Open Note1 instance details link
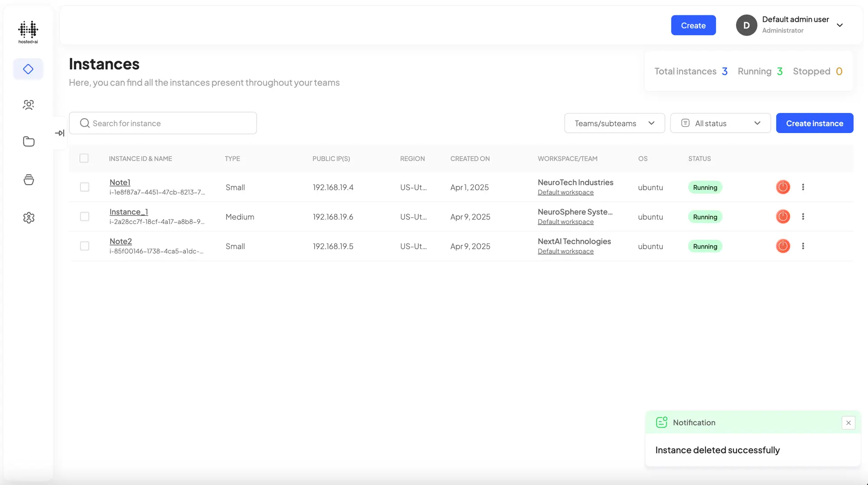 tap(120, 182)
